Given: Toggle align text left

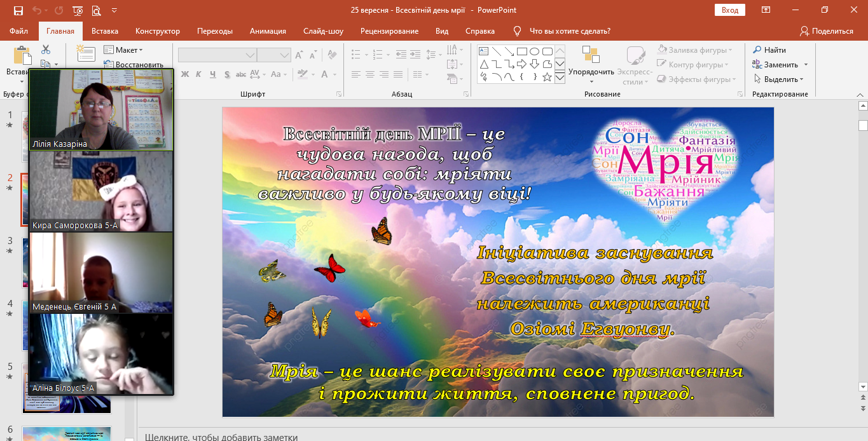Looking at the screenshot, I should [355, 74].
